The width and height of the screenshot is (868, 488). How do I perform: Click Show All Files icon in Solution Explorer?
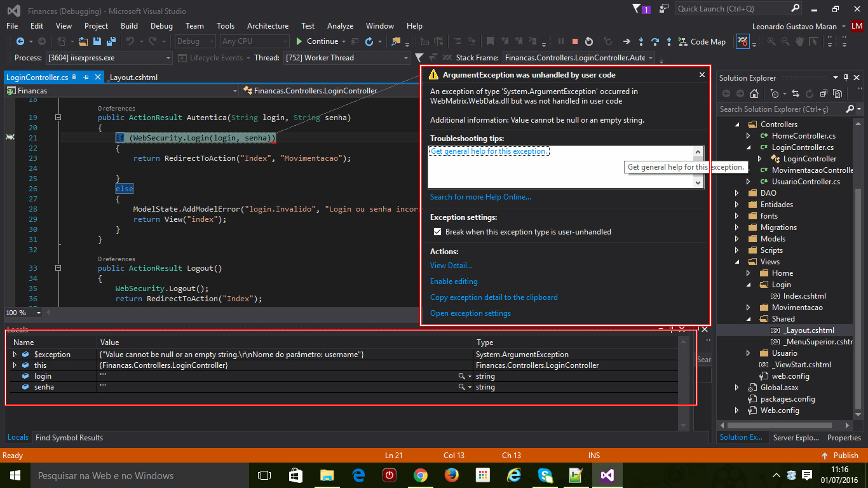837,93
